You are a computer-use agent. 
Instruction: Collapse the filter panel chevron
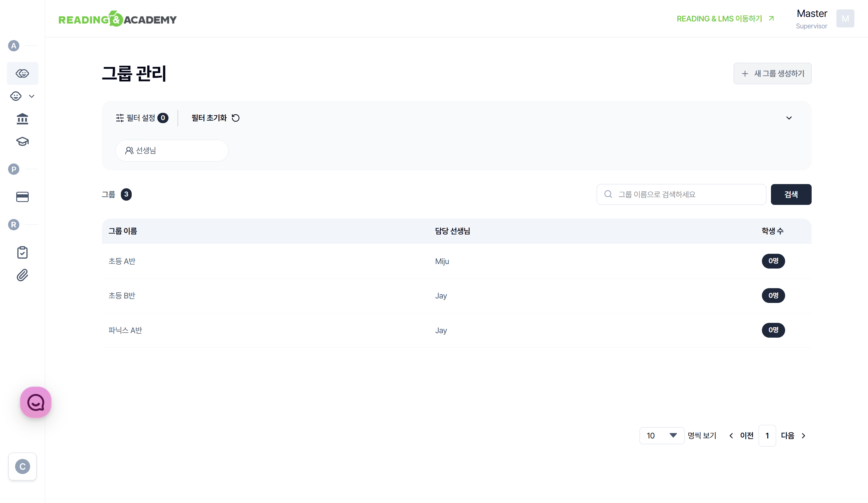tap(789, 118)
